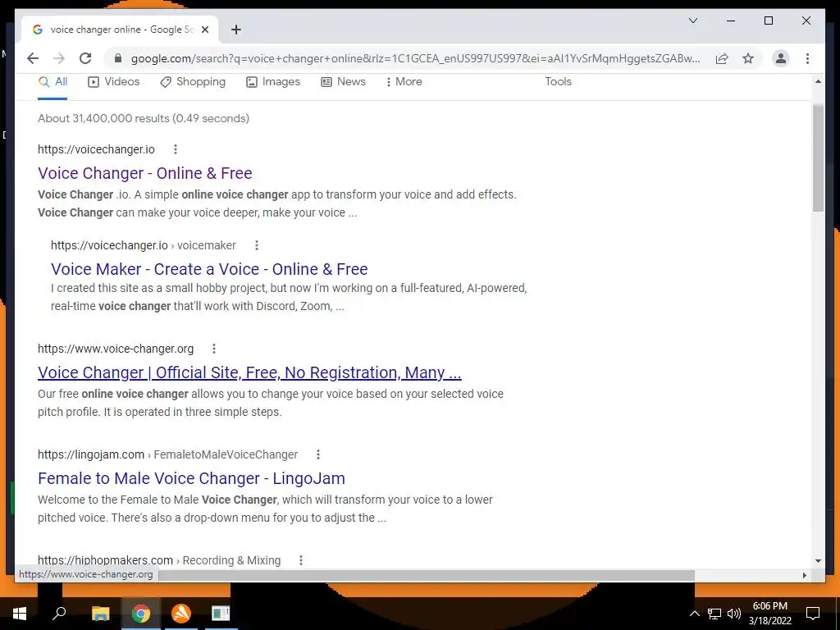Click the https://www.voice-changer.org URL text

[116, 349]
